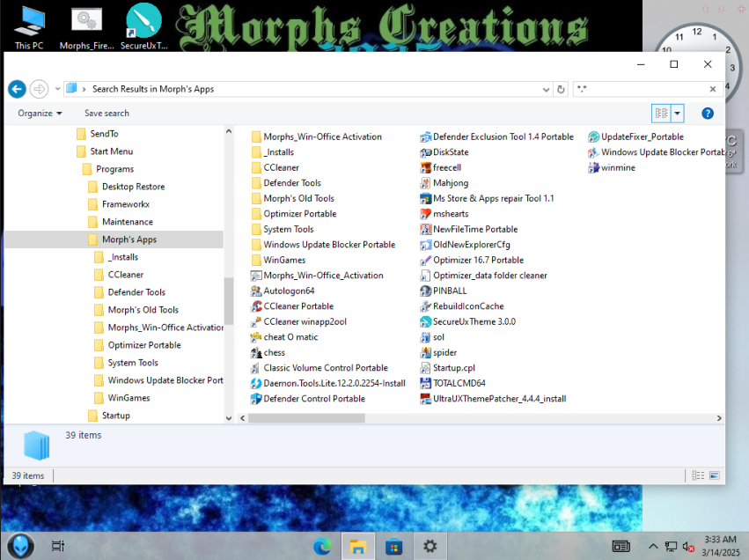749x560 pixels.
Task: Select the Mahjong game icon
Action: [x=425, y=183]
